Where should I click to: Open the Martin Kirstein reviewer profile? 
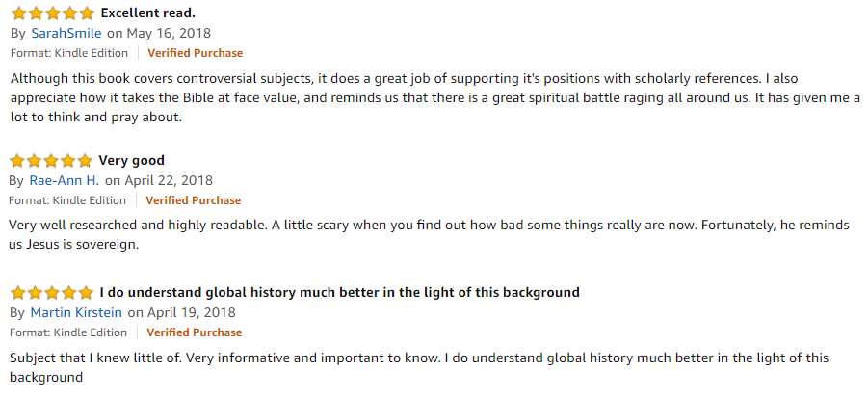coord(76,313)
